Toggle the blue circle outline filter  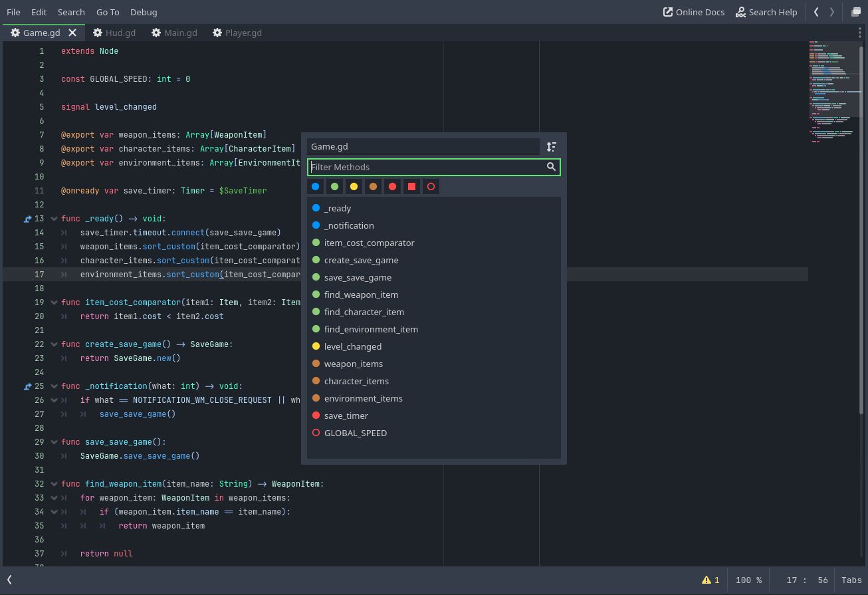[316, 187]
